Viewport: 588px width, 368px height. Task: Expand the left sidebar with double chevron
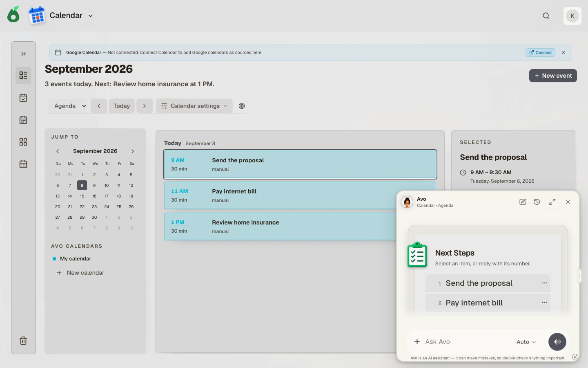24,54
